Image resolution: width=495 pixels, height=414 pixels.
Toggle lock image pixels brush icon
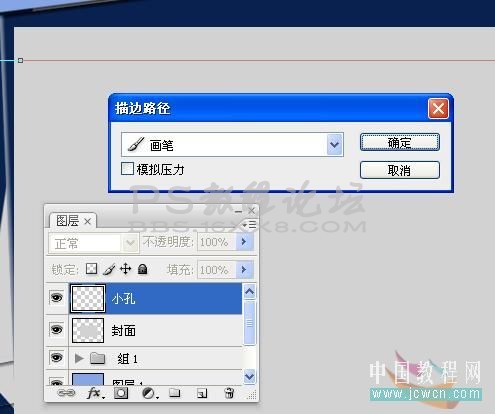tap(109, 269)
